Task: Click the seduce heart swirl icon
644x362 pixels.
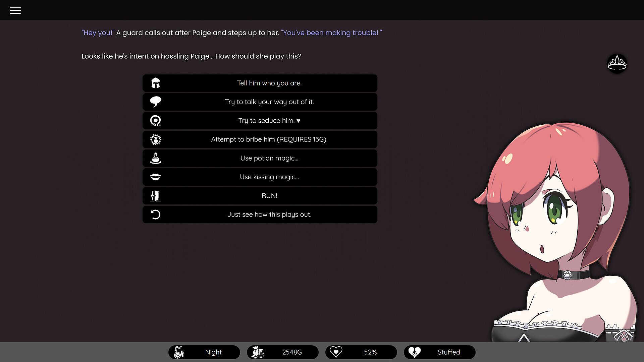Action: [x=156, y=121]
